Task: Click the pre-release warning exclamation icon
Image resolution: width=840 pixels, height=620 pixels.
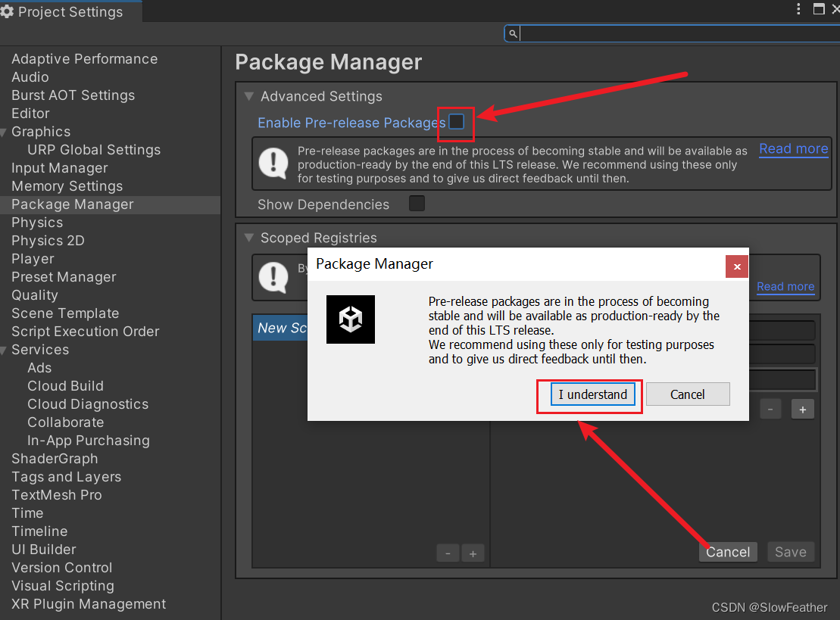Action: [273, 164]
